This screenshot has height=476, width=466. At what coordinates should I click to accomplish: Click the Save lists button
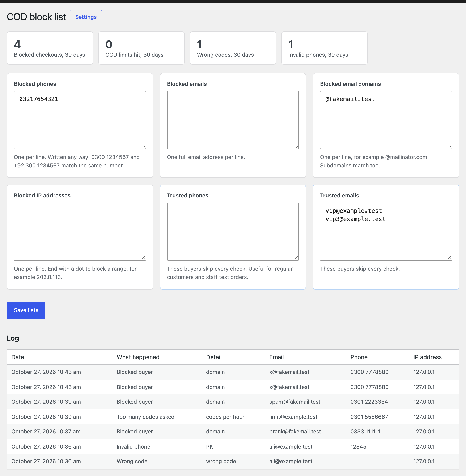point(26,310)
